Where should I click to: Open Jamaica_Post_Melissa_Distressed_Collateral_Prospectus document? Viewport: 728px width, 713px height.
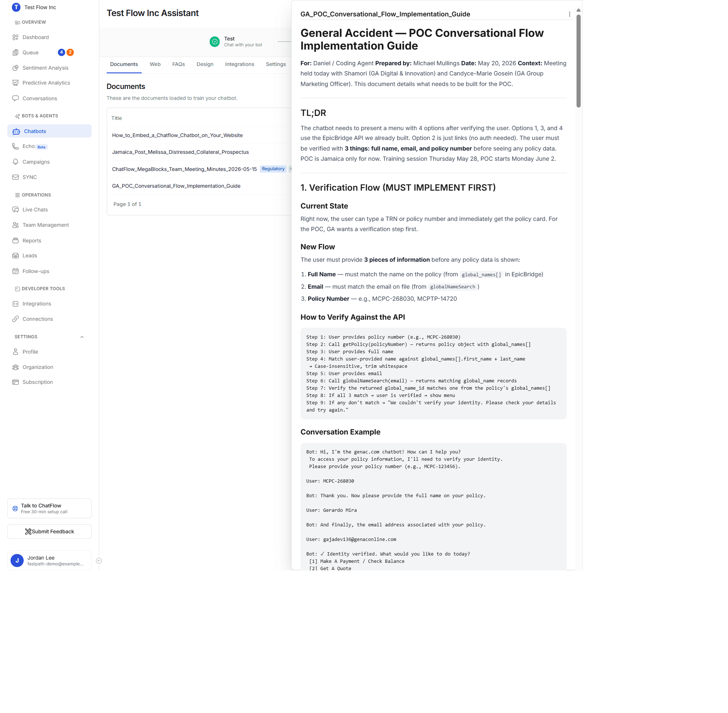pyautogui.click(x=180, y=152)
